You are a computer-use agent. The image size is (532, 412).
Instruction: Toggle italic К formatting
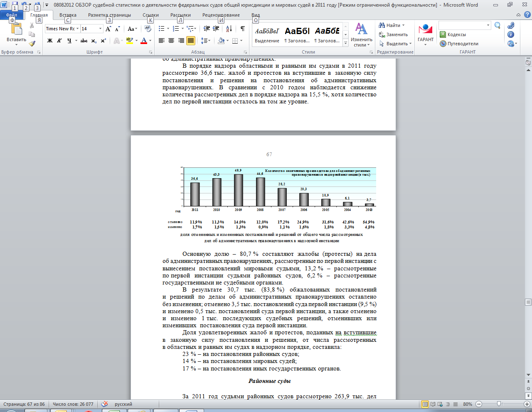pyautogui.click(x=59, y=41)
